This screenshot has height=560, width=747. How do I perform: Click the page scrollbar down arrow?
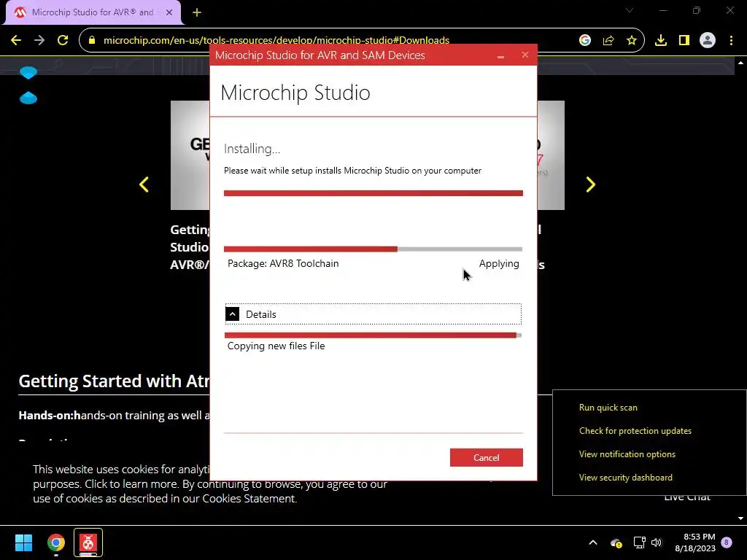pos(741,518)
